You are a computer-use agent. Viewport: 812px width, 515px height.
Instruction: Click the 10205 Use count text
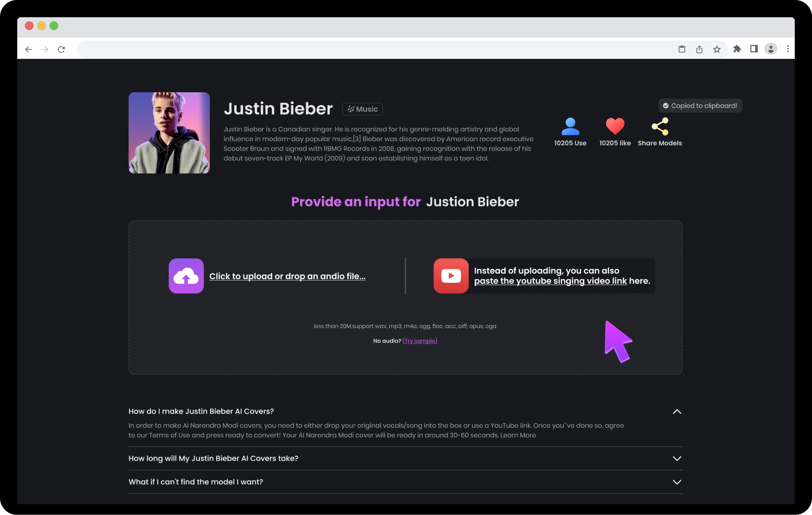[570, 143]
